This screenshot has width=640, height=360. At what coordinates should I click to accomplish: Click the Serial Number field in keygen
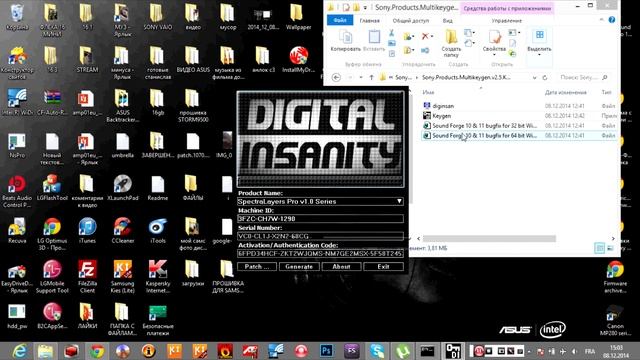coord(320,236)
